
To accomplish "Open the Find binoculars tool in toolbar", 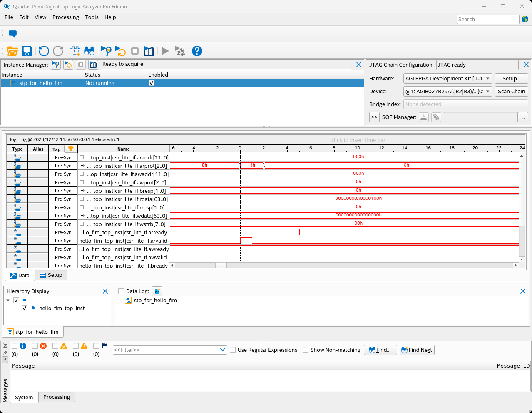I will point(89,51).
